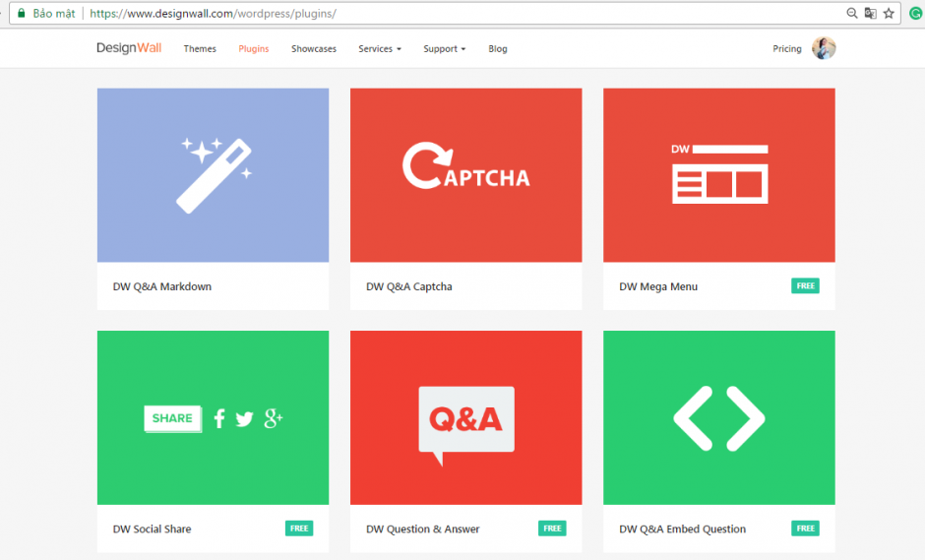Screen dimensions: 925x560
Task: Click the Grammarly extension icon
Action: pyautogui.click(x=915, y=13)
